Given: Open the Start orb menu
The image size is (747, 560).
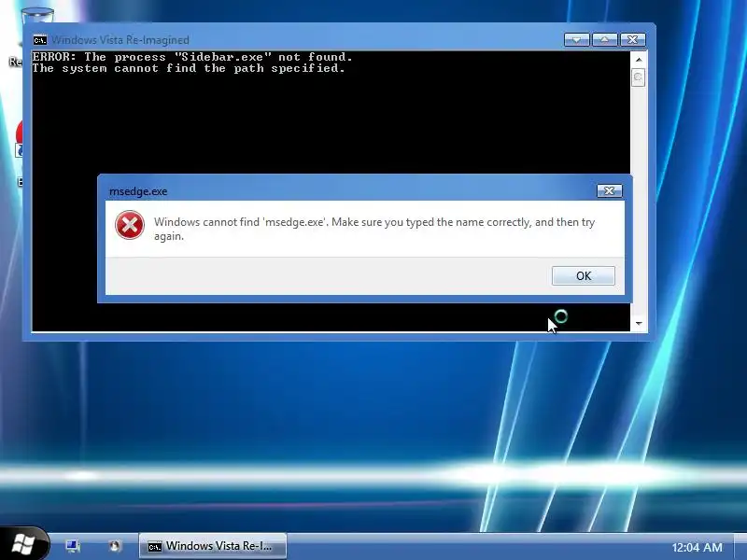Looking at the screenshot, I should (x=24, y=544).
